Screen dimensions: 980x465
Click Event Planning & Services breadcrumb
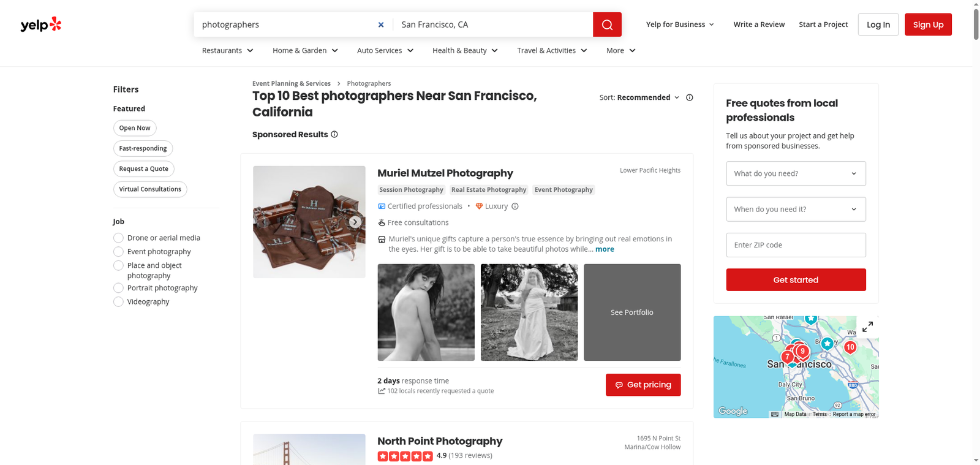point(292,83)
